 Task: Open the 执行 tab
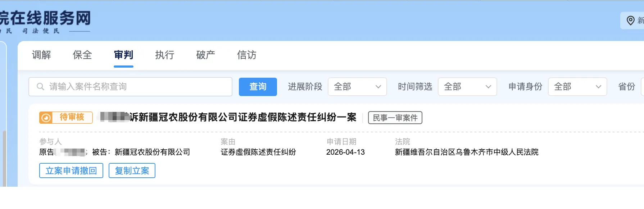pyautogui.click(x=164, y=55)
